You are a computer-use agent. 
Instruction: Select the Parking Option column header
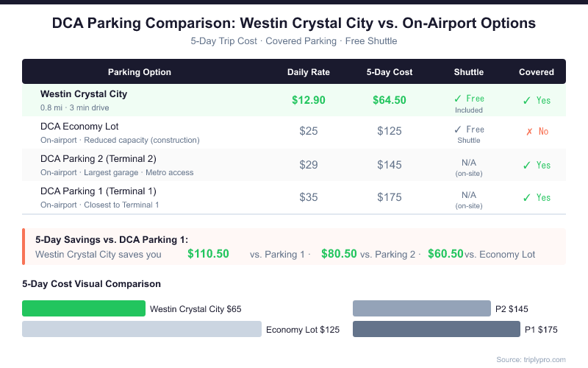(x=140, y=72)
